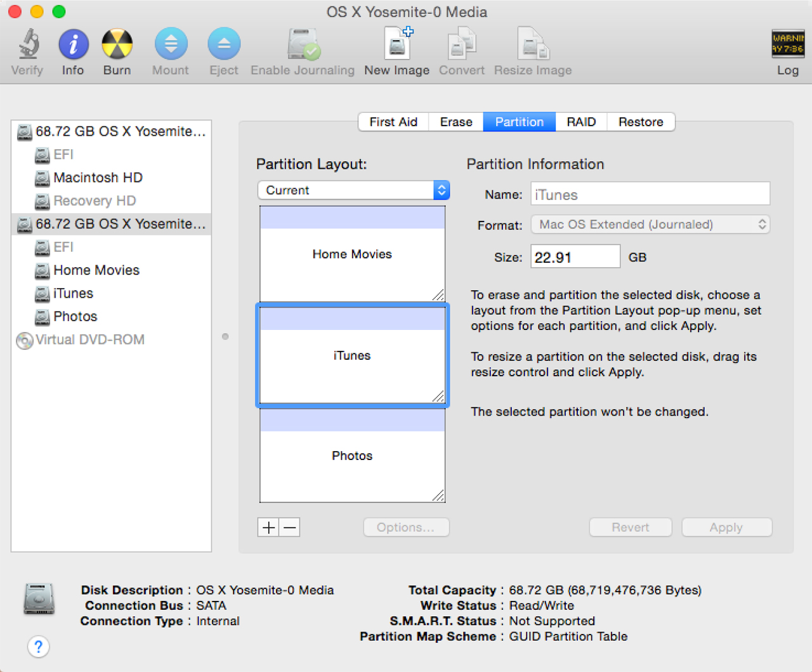Switch to the First Aid tab
This screenshot has width=812, height=672.
tap(393, 122)
